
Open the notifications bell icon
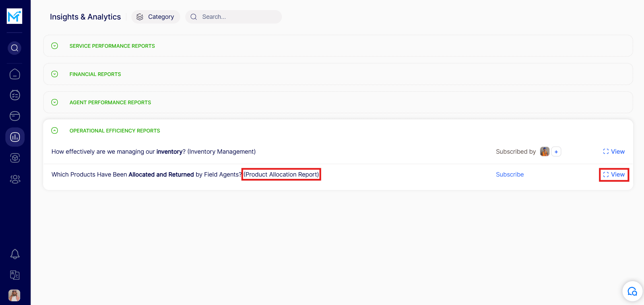click(x=15, y=254)
